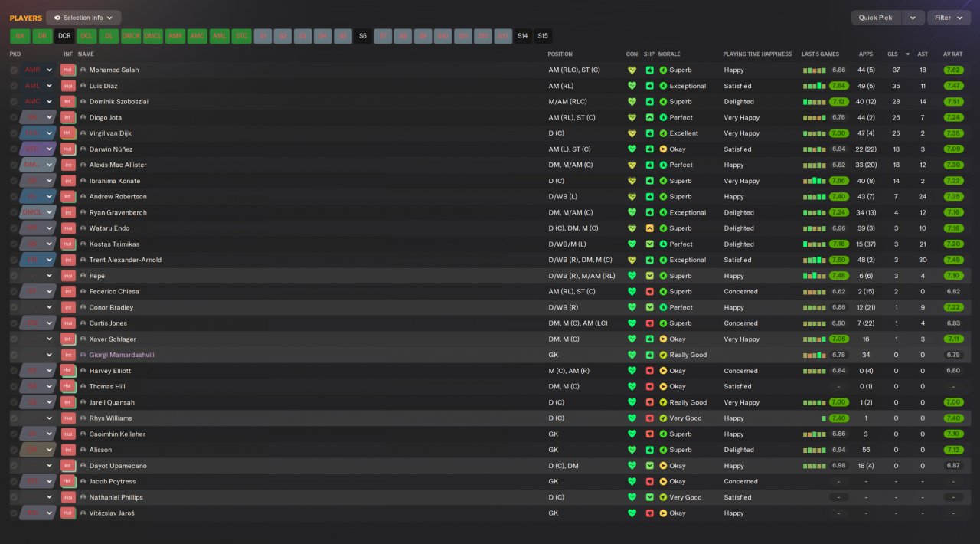The height and width of the screenshot is (544, 980).
Task: Click the Int status icon for Giorgi Mamardashvili
Action: (x=68, y=355)
